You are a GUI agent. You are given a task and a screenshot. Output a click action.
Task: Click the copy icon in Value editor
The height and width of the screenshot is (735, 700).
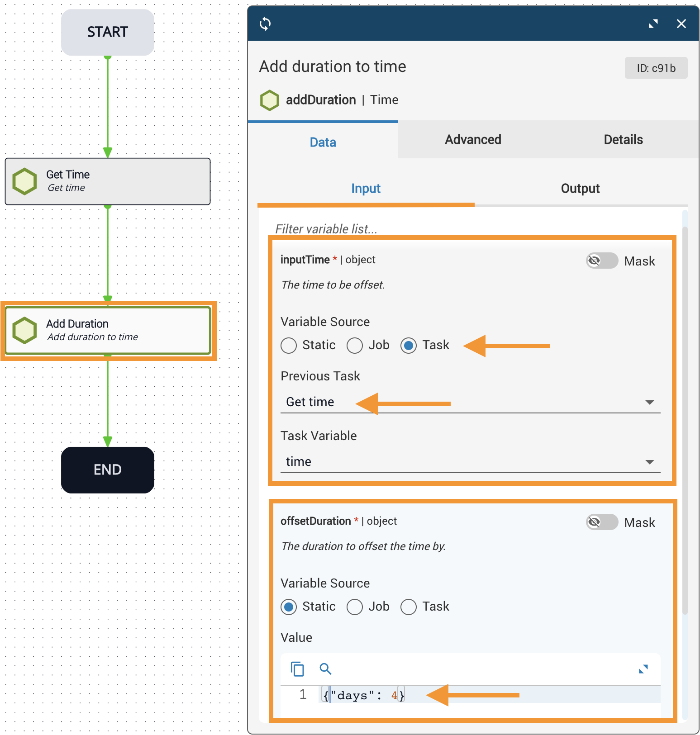coord(297,669)
